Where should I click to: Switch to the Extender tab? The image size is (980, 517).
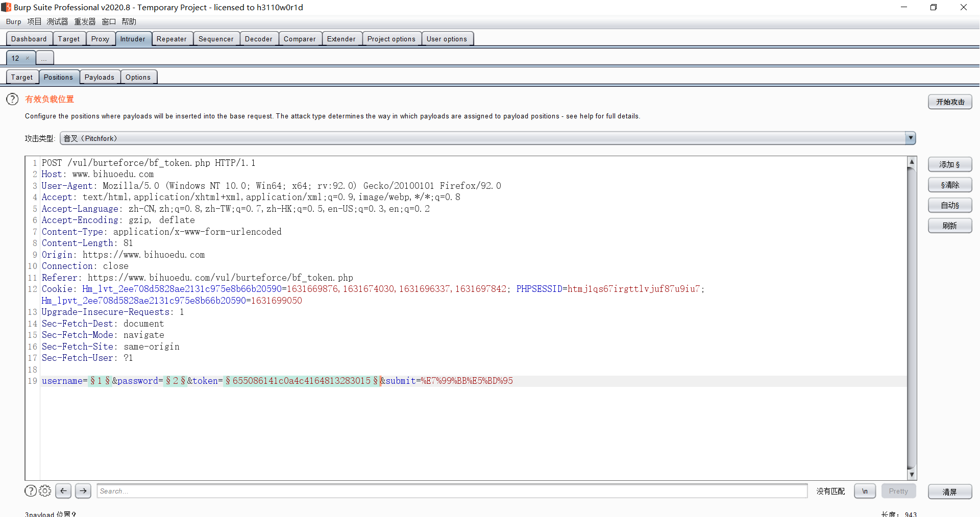tap(341, 39)
